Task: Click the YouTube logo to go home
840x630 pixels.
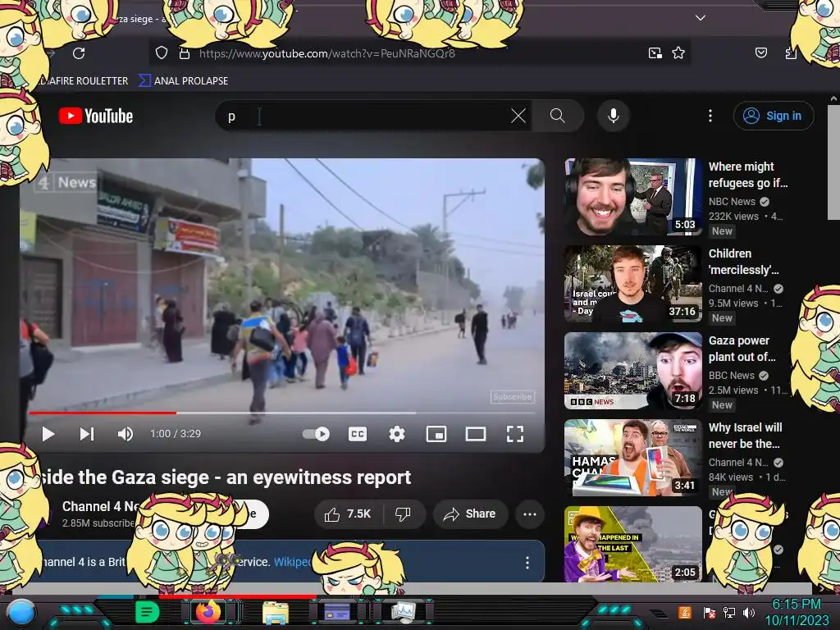Action: 96,116
